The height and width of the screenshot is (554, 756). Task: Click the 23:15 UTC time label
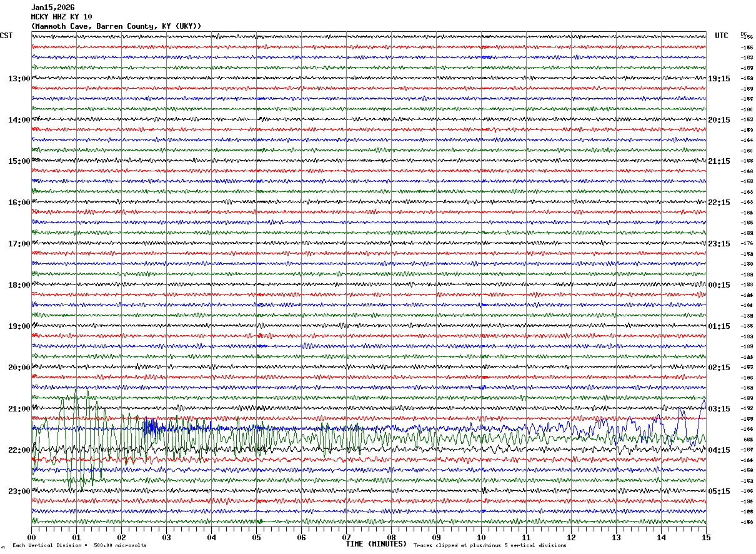(x=719, y=244)
